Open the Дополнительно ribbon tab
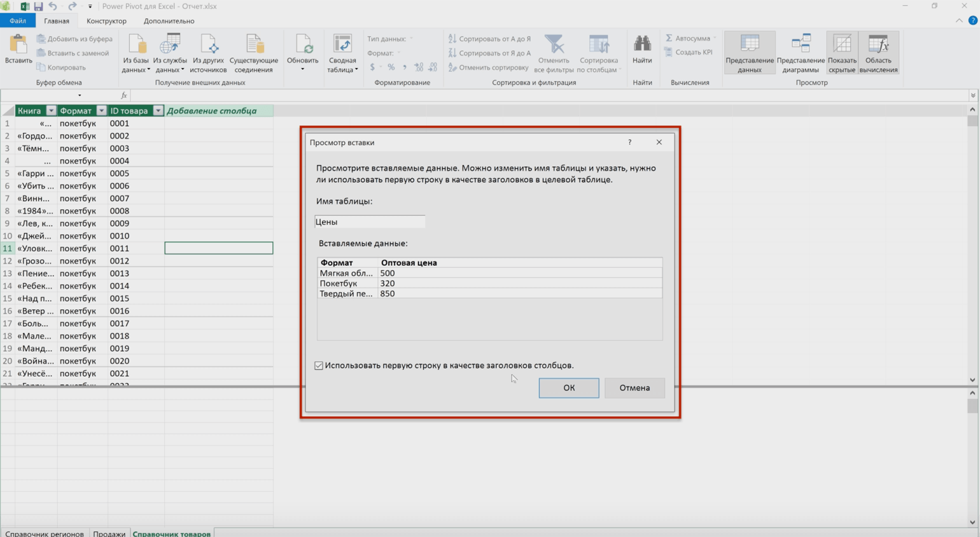This screenshot has width=980, height=537. (169, 21)
